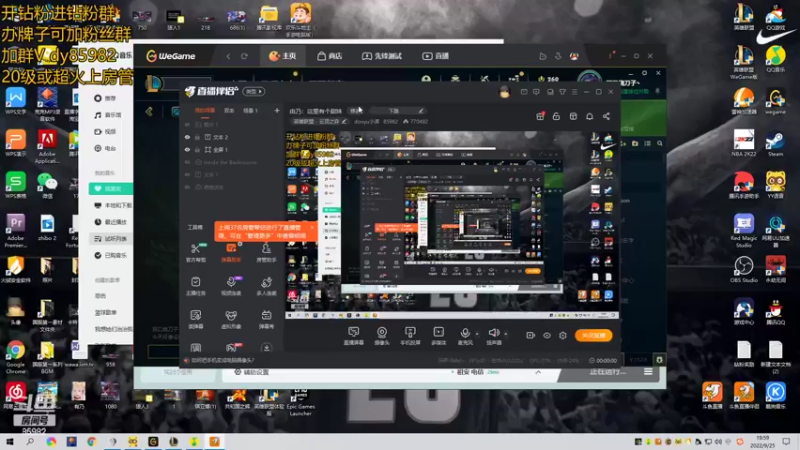
Task: Toggle visibility of 文本 1 source
Action: point(187,174)
